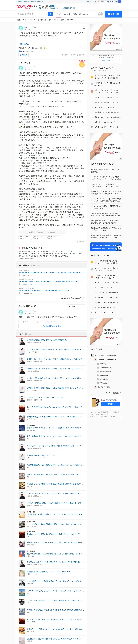Click その他の回答をもっと見る button
Screen dimensions: 138x644
point(51,326)
